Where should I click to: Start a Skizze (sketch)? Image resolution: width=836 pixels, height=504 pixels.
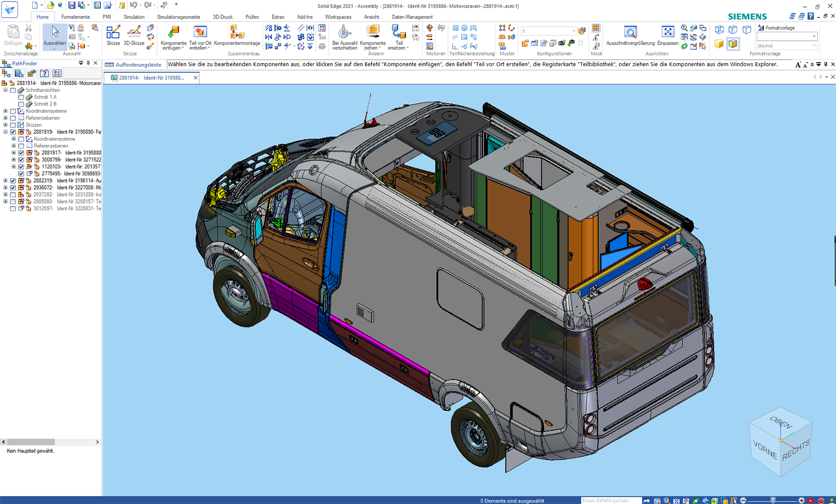[113, 36]
